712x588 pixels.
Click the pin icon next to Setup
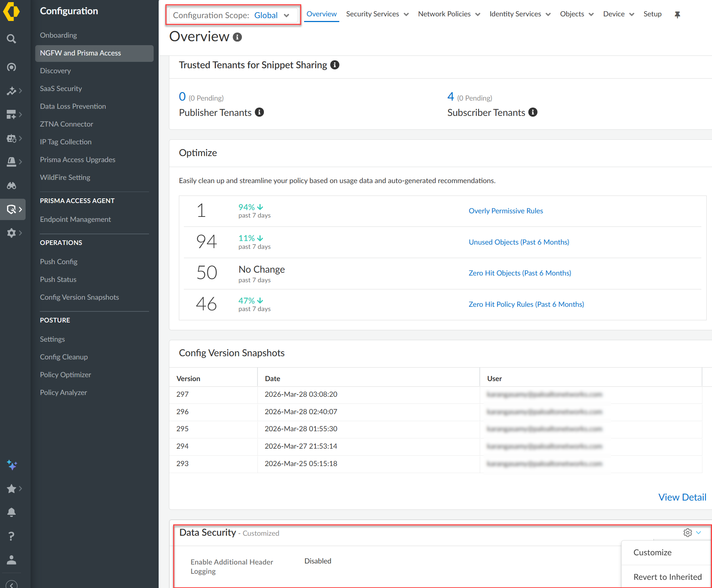[677, 15]
